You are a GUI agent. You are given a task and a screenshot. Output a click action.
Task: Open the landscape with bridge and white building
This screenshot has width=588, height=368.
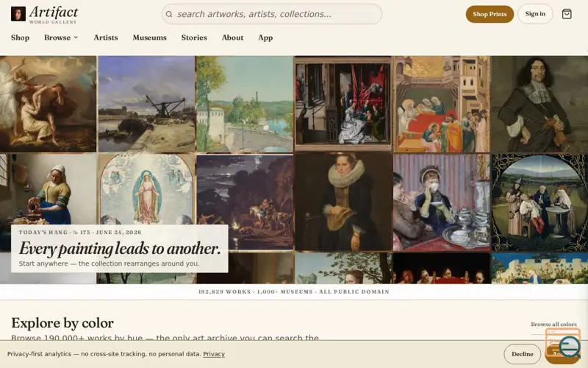(x=245, y=104)
